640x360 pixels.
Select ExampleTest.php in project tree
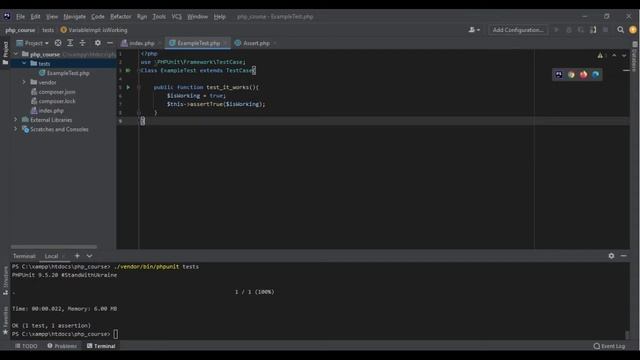tap(68, 73)
